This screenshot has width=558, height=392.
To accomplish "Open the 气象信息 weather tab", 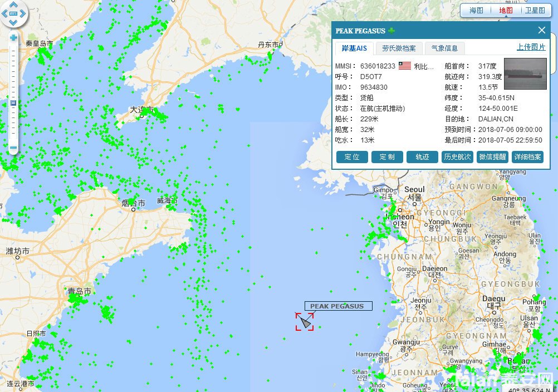I will point(444,48).
